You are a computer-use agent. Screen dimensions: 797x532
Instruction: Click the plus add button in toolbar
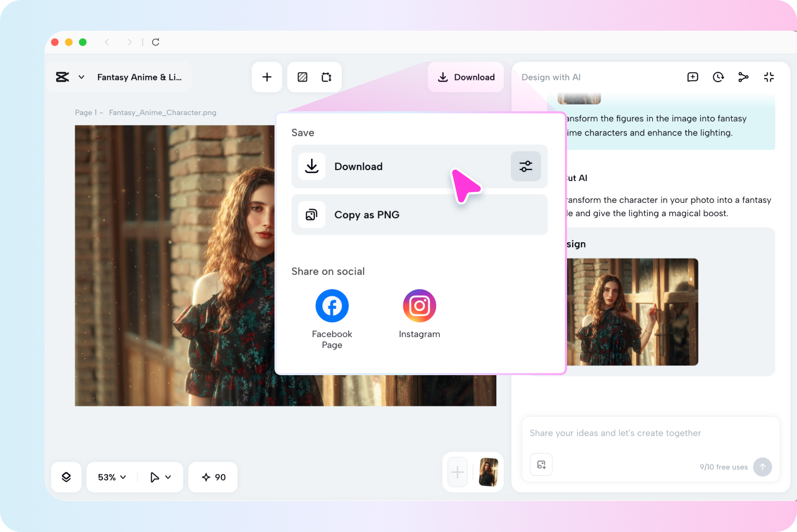267,77
